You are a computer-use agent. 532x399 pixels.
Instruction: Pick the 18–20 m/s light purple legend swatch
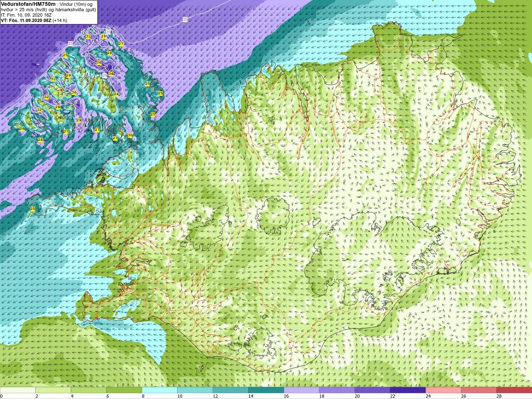tap(337, 390)
